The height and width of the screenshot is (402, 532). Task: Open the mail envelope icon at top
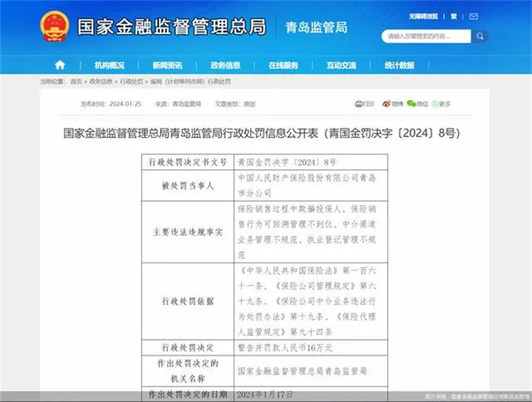tap(473, 16)
